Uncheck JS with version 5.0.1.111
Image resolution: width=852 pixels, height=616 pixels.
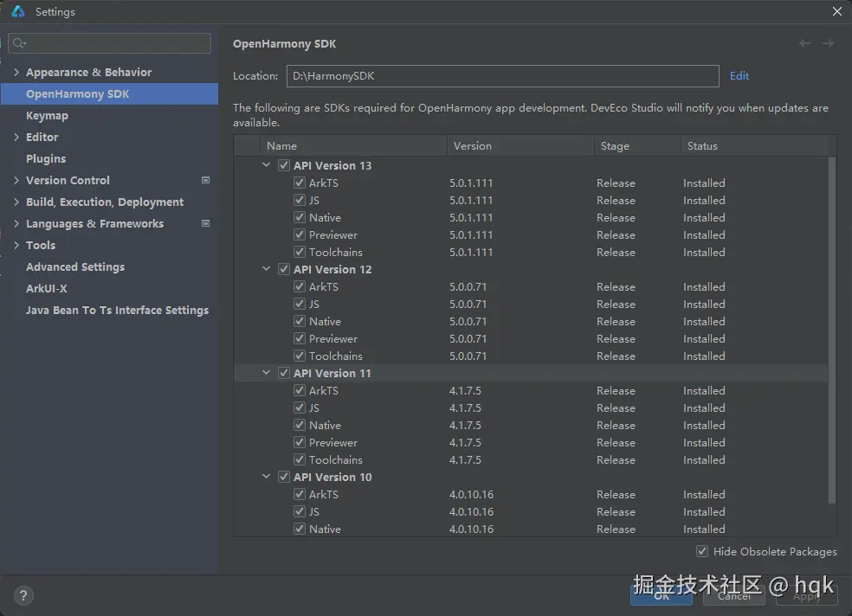pos(300,200)
